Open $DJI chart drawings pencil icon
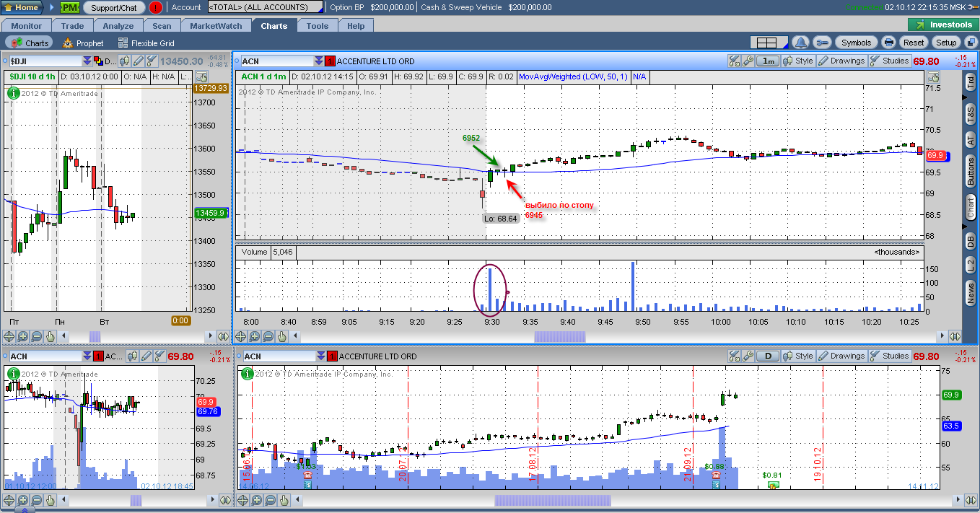The height and width of the screenshot is (513, 980). pos(138,61)
